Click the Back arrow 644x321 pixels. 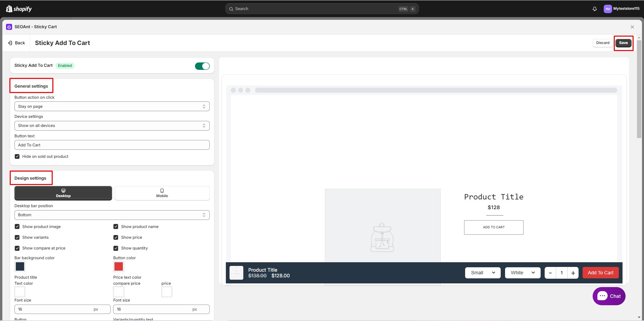click(10, 43)
